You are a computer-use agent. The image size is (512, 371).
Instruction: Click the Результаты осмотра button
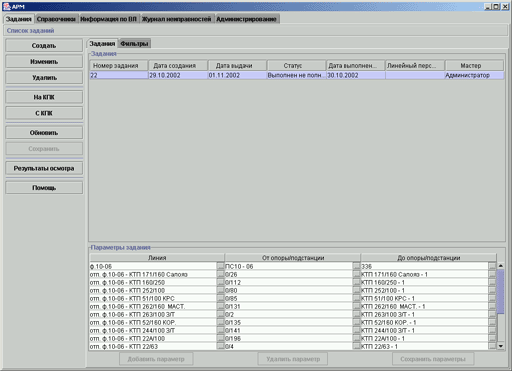[x=44, y=168]
